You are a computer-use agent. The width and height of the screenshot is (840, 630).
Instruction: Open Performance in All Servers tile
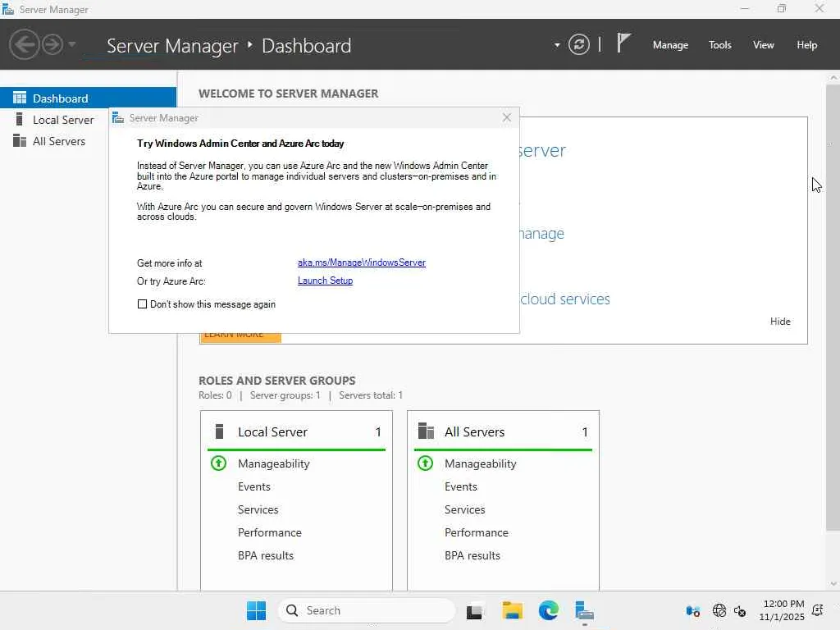click(x=477, y=532)
